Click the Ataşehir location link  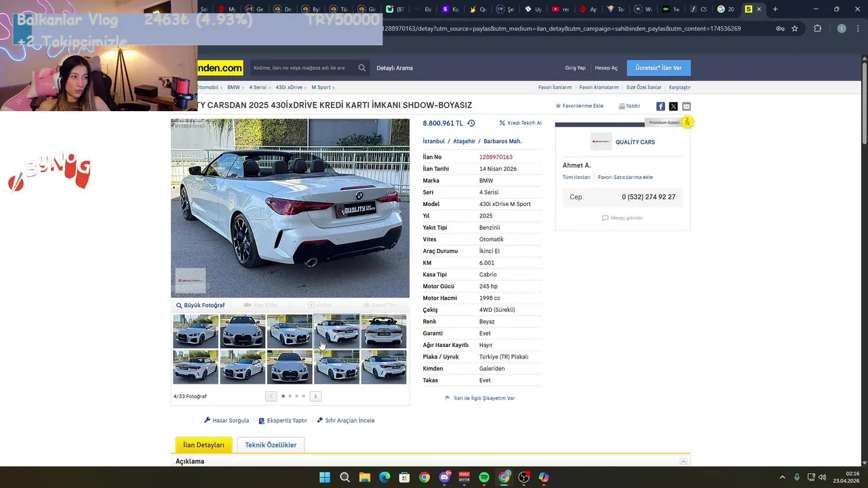(464, 142)
